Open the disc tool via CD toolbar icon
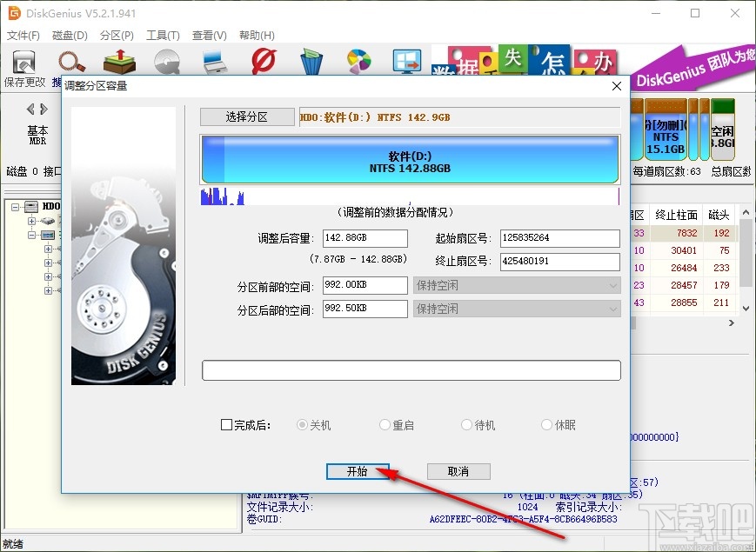Viewport: 756px width, 552px height. point(166,62)
